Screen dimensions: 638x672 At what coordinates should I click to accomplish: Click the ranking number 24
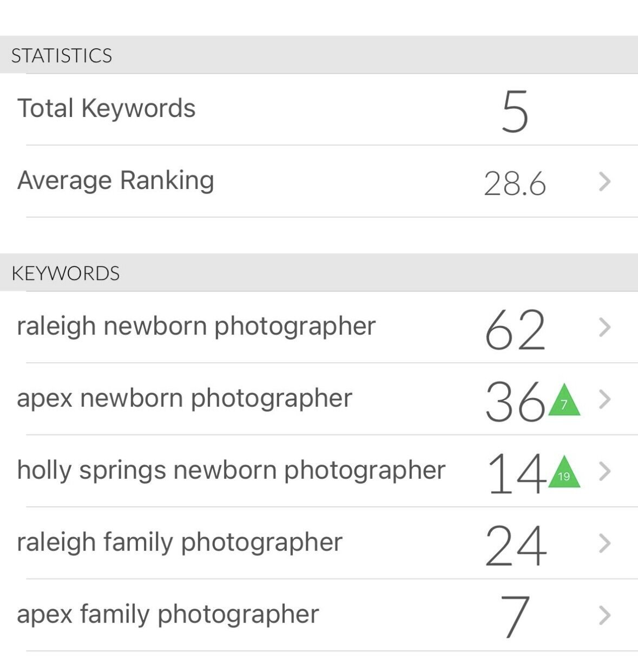coord(516,545)
